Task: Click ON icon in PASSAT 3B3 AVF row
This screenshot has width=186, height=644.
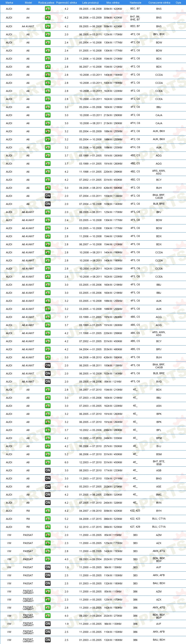Action: [x=48, y=567]
